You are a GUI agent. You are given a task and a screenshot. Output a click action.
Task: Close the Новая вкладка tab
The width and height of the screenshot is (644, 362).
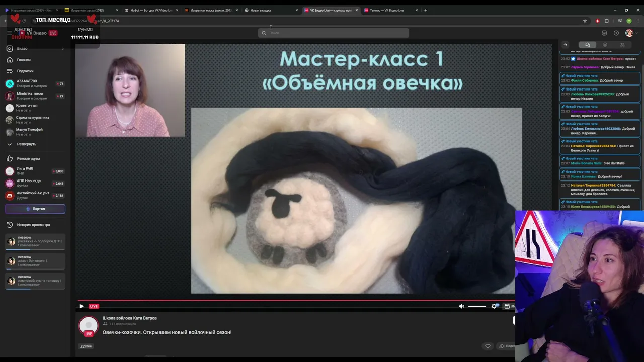coord(297,10)
